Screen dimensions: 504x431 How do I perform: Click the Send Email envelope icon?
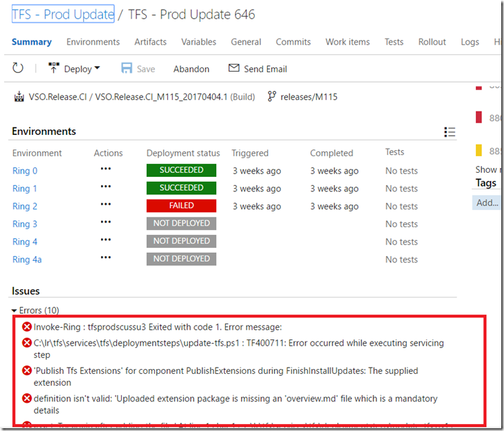click(x=233, y=67)
